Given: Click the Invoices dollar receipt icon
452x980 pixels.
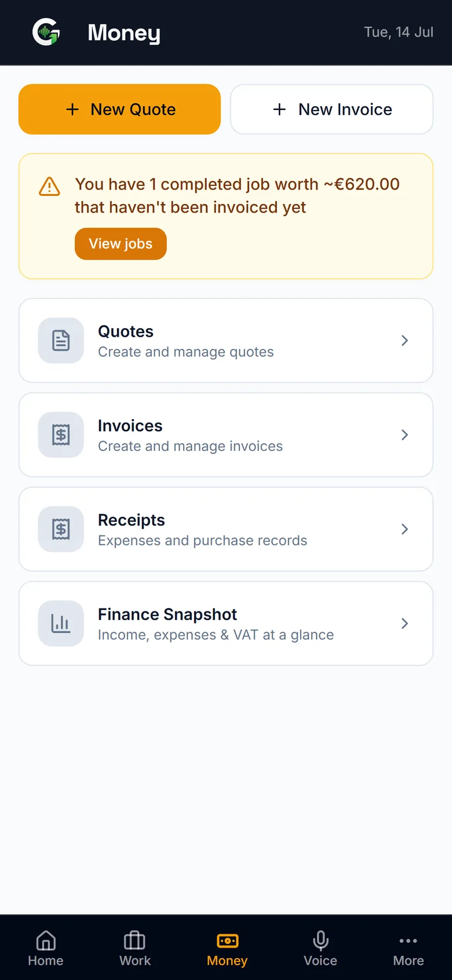Looking at the screenshot, I should click(61, 435).
